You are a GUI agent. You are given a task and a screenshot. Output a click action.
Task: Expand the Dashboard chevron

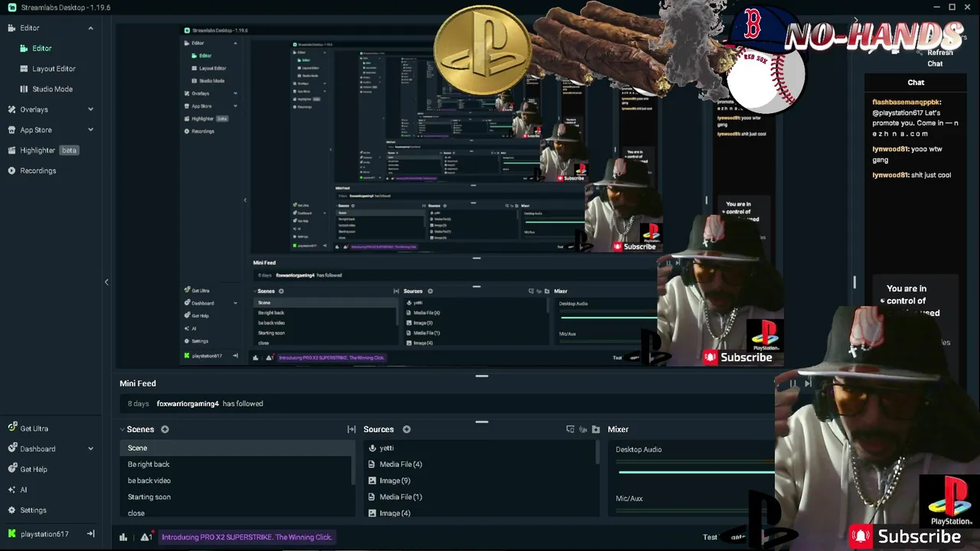pos(90,448)
